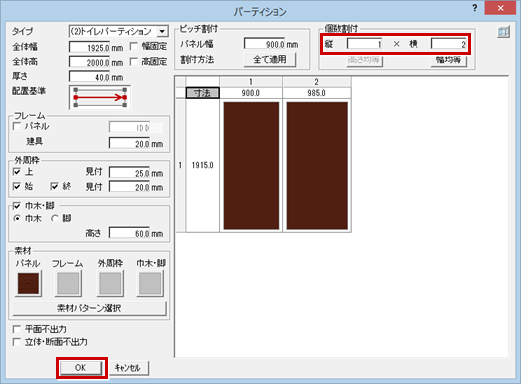Click the OK button

[81, 368]
